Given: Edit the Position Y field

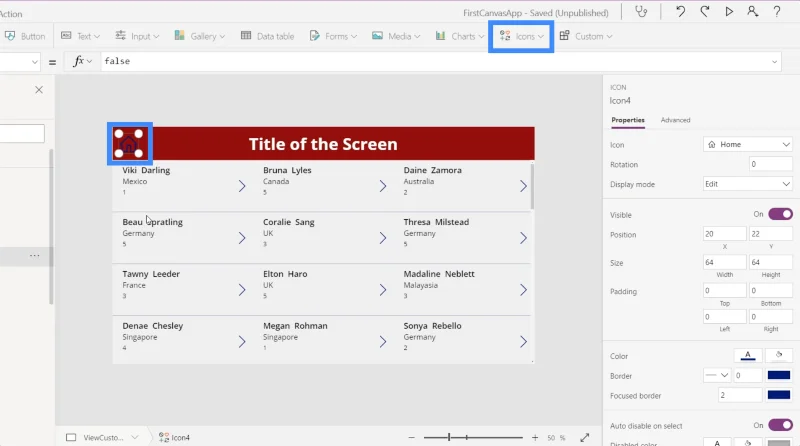Looking at the screenshot, I should coord(770,234).
